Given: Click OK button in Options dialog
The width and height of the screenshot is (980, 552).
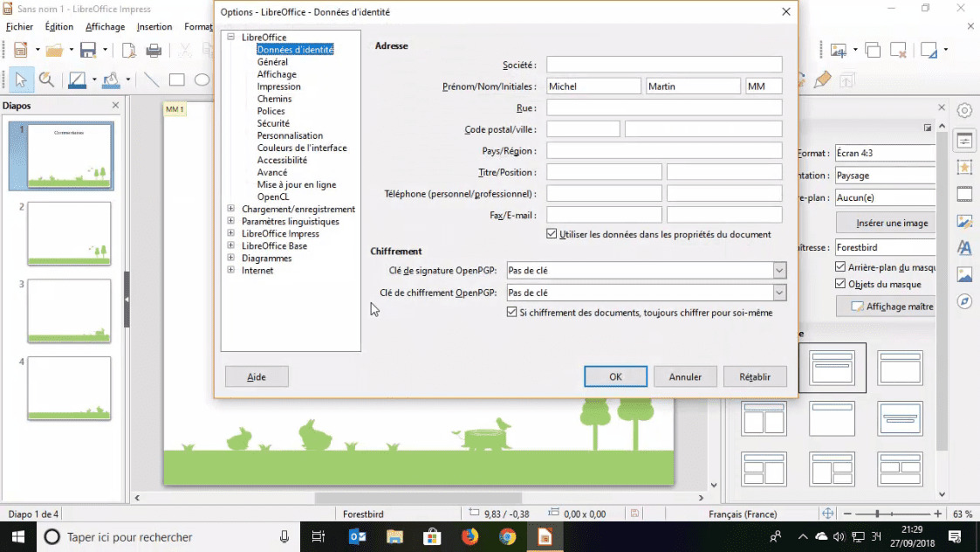Looking at the screenshot, I should 615,376.
